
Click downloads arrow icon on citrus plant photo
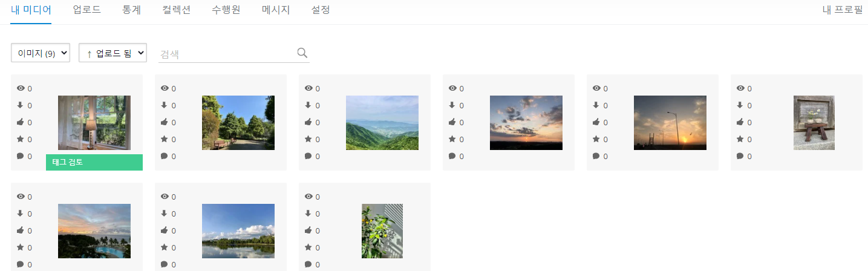click(x=308, y=214)
